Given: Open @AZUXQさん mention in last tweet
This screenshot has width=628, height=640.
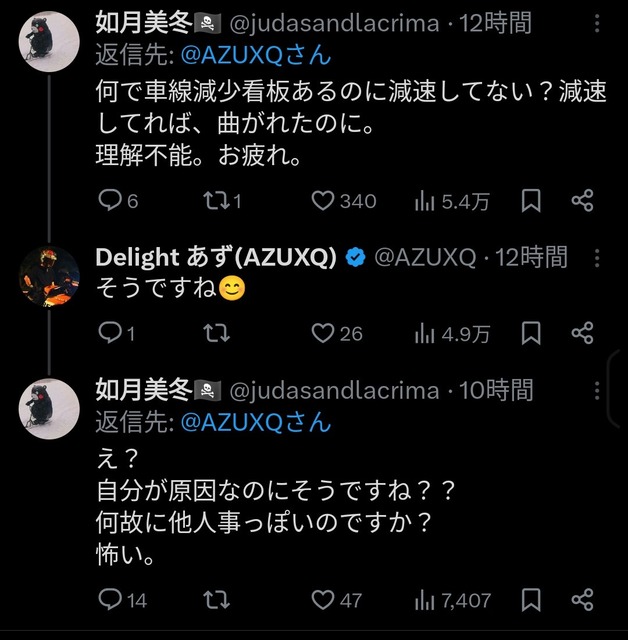Looking at the screenshot, I should [256, 422].
